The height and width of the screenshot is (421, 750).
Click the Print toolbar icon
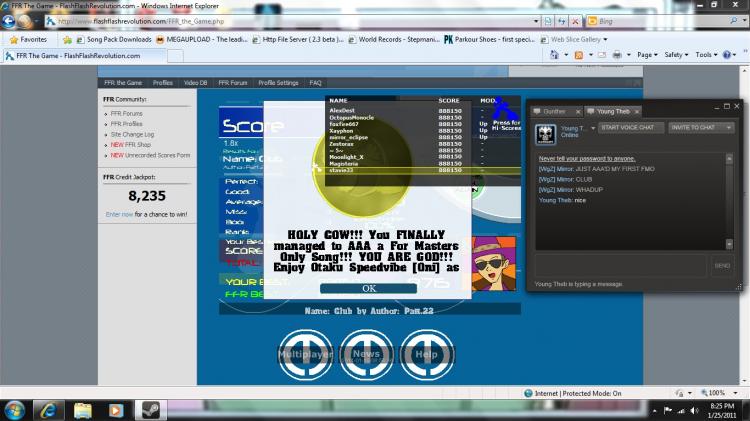[x=617, y=55]
